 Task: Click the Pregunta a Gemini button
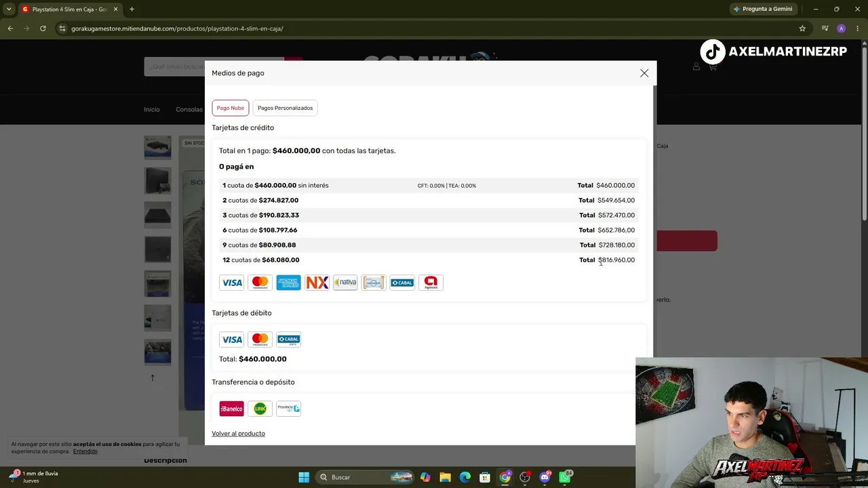coord(763,9)
